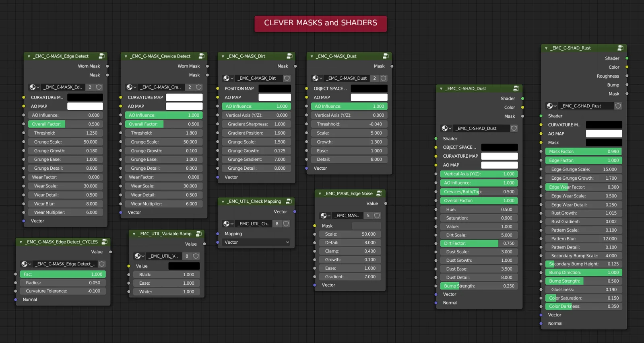Click black POSITION MAP swatch in Dirt mask node
Screen dimensions: 644x343
click(x=275, y=88)
